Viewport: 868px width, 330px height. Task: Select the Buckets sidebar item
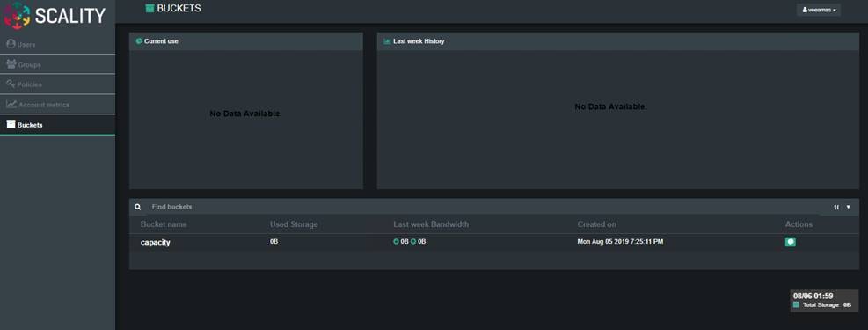click(x=57, y=125)
